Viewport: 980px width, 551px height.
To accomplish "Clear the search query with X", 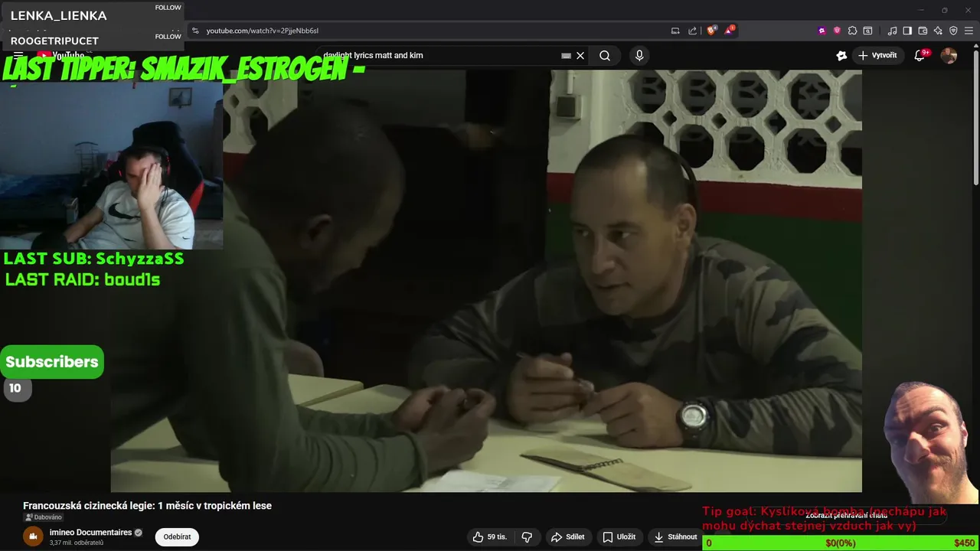I will (x=580, y=55).
